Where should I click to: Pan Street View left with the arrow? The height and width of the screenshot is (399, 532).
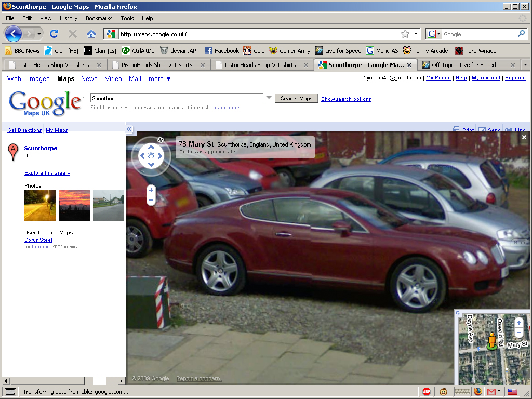(x=142, y=156)
